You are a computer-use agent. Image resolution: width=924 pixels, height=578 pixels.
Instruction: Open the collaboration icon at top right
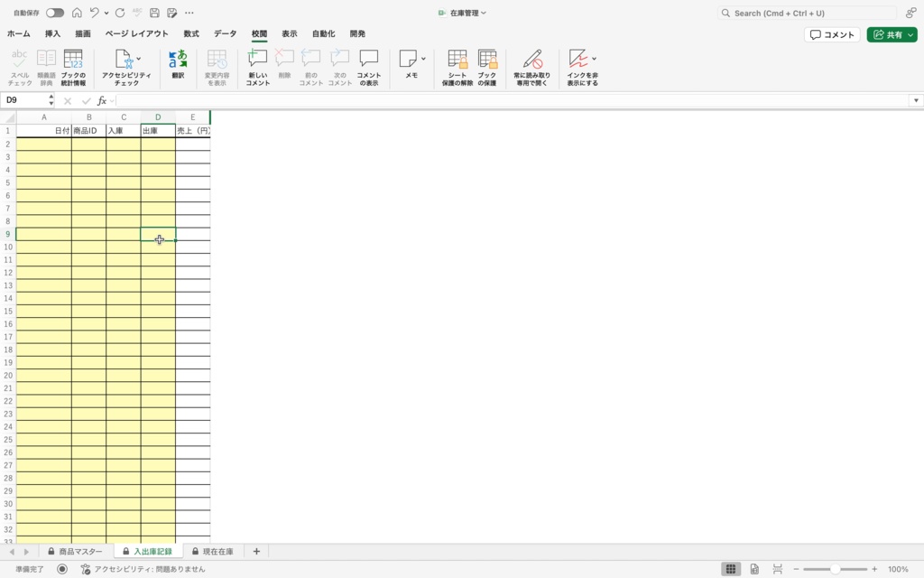[911, 13]
